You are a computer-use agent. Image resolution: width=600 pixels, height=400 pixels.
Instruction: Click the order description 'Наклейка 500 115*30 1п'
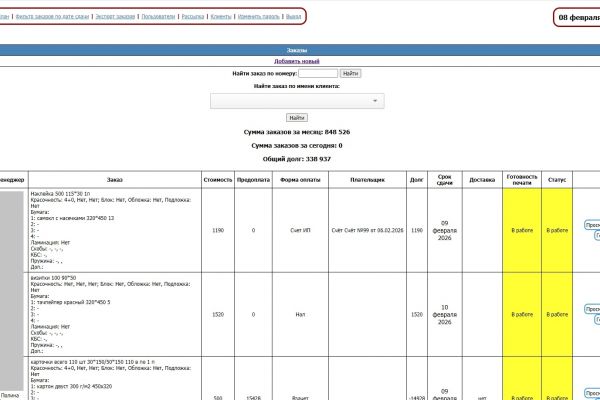pyautogui.click(x=60, y=194)
